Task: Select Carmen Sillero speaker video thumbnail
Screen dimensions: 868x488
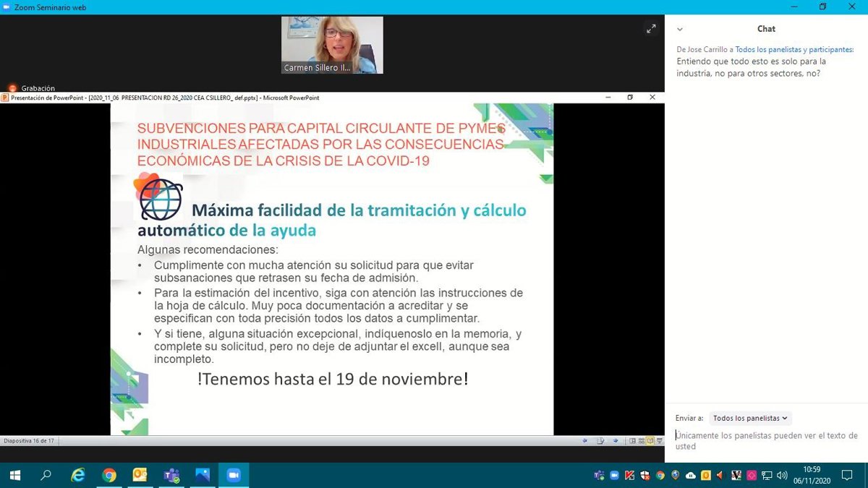Action: (332, 45)
